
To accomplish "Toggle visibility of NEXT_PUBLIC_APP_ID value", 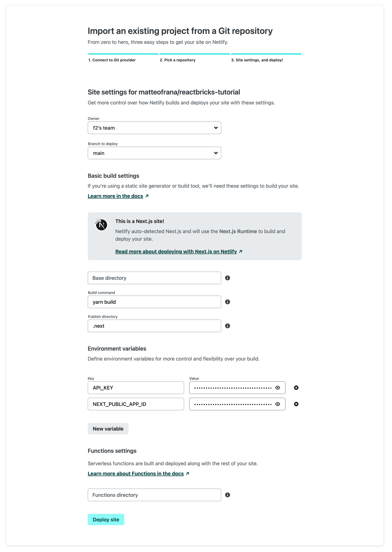I will click(x=278, y=404).
